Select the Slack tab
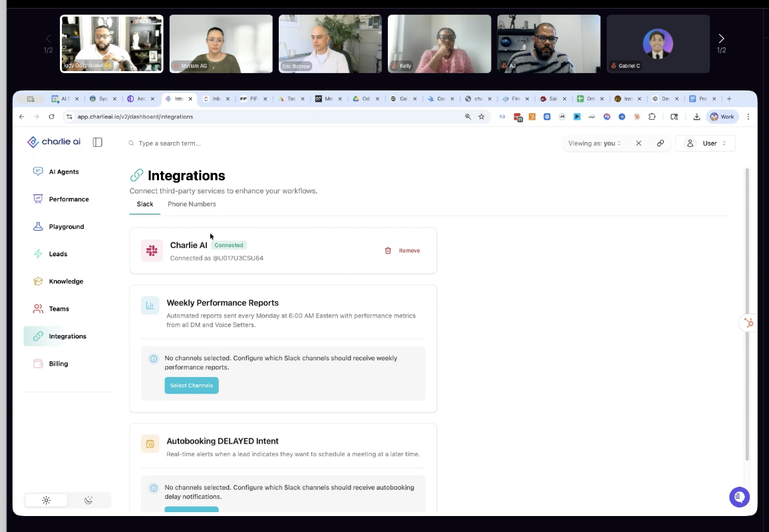Viewport: 769px width, 532px height. click(144, 204)
